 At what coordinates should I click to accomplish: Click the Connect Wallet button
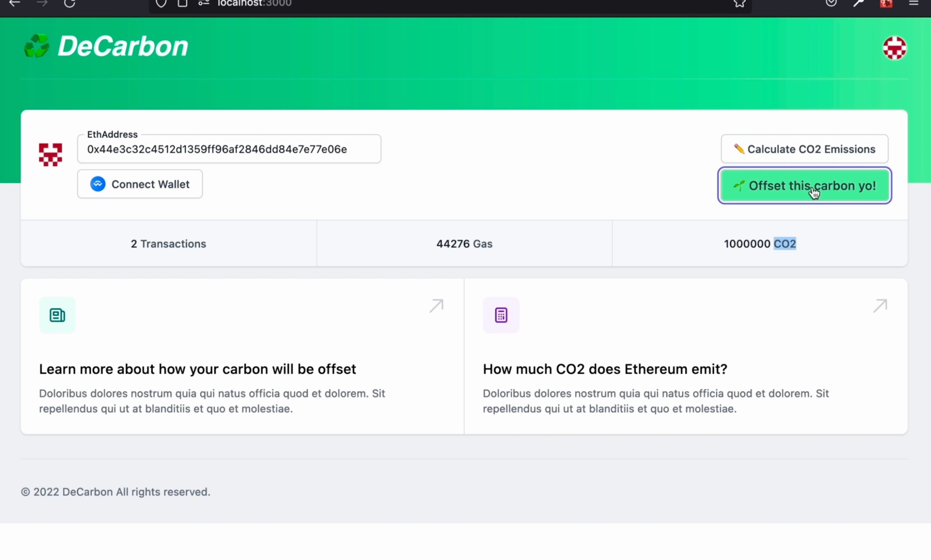click(x=140, y=183)
